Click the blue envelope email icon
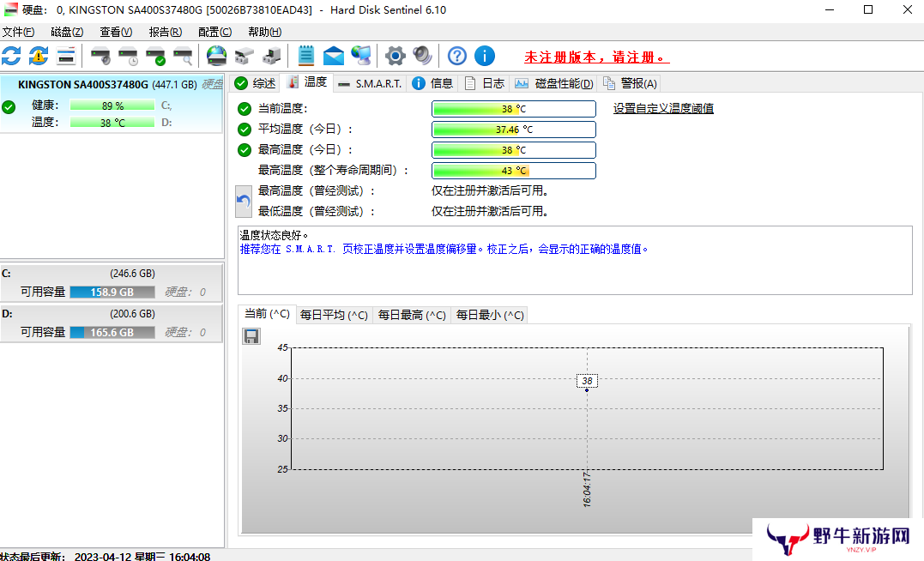 point(334,56)
